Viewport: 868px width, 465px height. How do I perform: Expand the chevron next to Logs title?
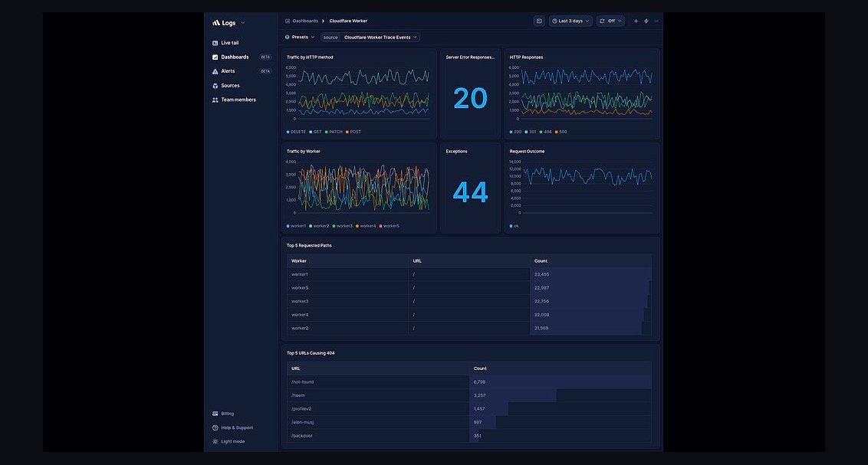tap(242, 23)
